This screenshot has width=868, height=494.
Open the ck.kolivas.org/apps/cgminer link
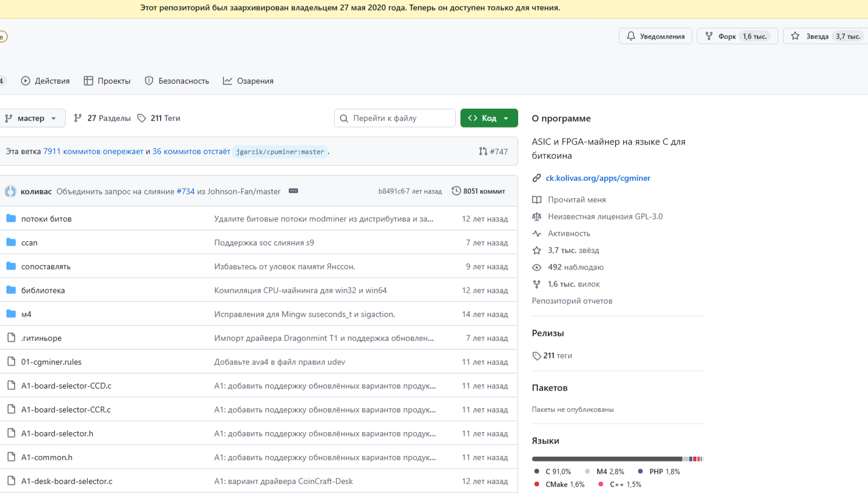point(598,178)
